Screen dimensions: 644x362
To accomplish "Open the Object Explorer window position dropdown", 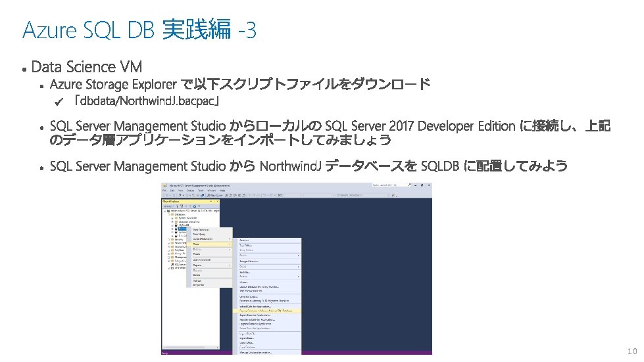I will [x=211, y=201].
